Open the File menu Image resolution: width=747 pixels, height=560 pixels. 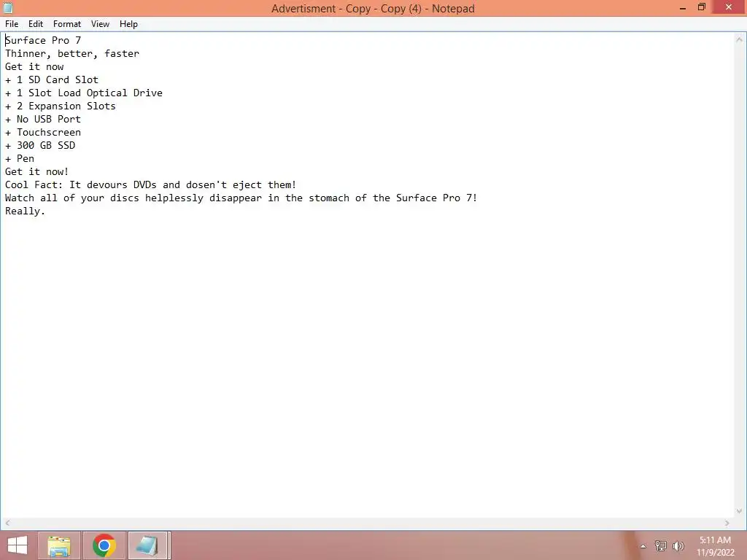tap(12, 24)
